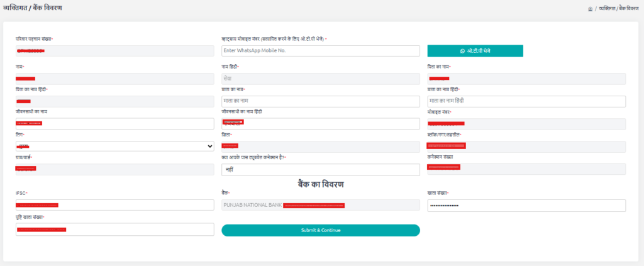Click the जीवनसाथी का नाम हिंदी field
The width and height of the screenshot is (644, 266).
(320, 123)
